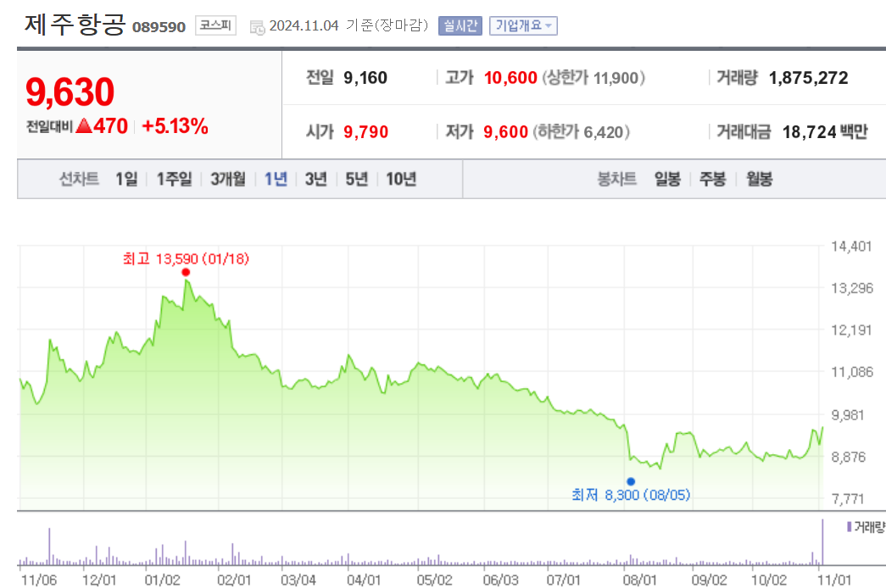Click the 코스피 market badge

point(215,25)
